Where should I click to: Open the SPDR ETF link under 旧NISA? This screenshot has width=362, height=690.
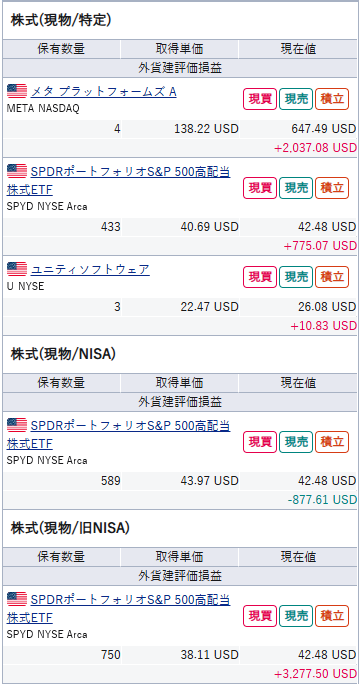point(118,609)
